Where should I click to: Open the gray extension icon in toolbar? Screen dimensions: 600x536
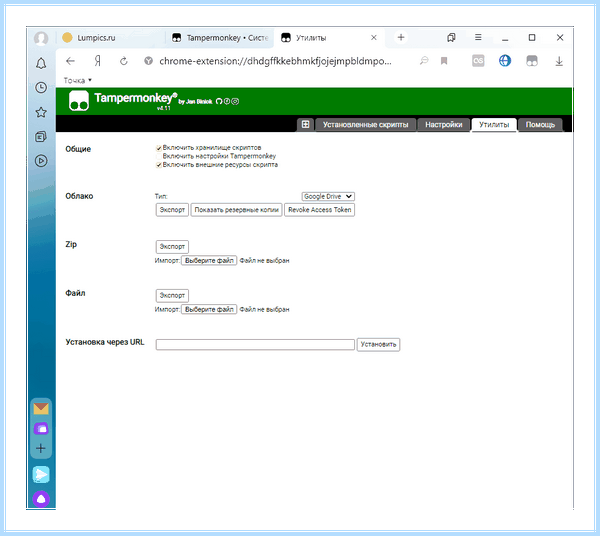tap(478, 60)
